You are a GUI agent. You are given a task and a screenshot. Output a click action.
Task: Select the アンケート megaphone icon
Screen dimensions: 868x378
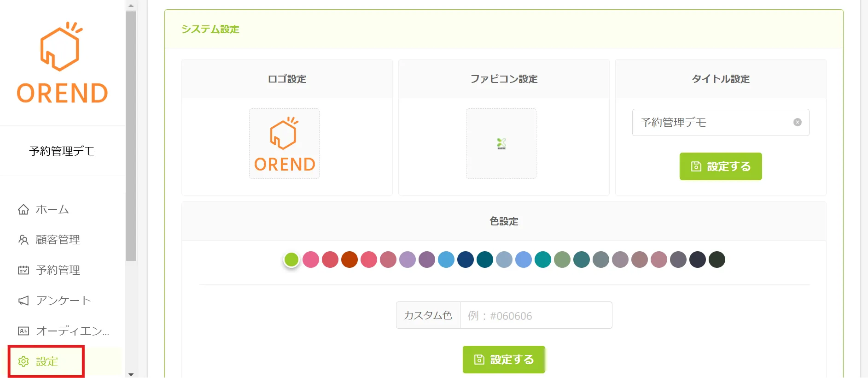tap(23, 301)
